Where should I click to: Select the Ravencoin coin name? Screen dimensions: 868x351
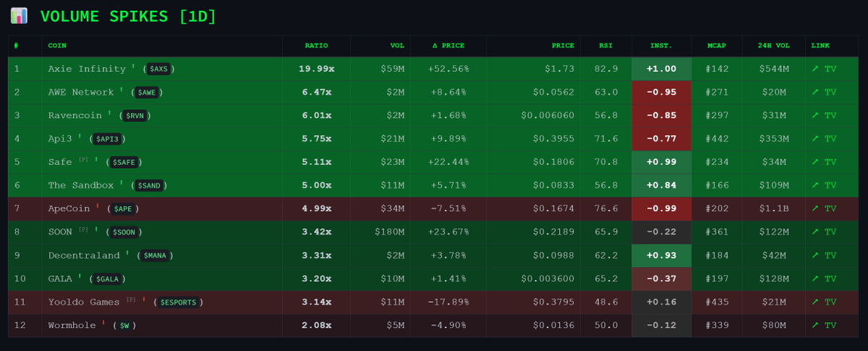[x=76, y=115]
